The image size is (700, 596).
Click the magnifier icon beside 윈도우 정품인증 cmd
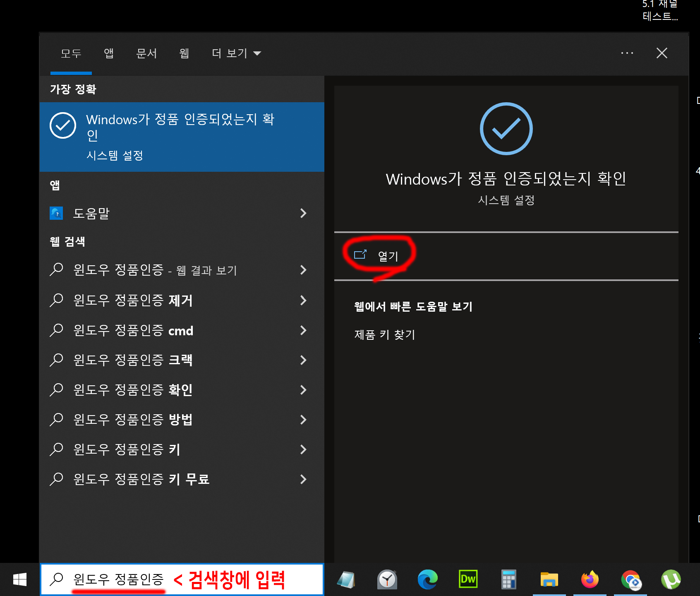point(56,330)
